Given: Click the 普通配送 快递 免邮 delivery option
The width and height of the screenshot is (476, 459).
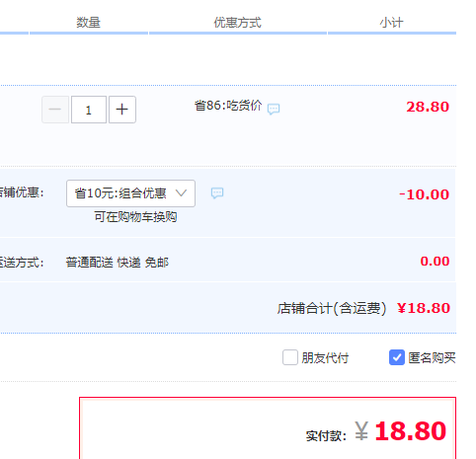Looking at the screenshot, I should (x=118, y=263).
